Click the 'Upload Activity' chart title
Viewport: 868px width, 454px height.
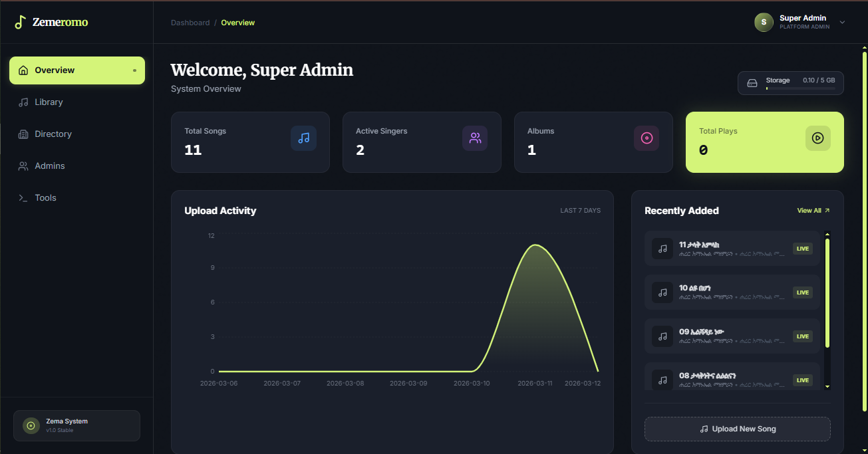[x=220, y=211]
